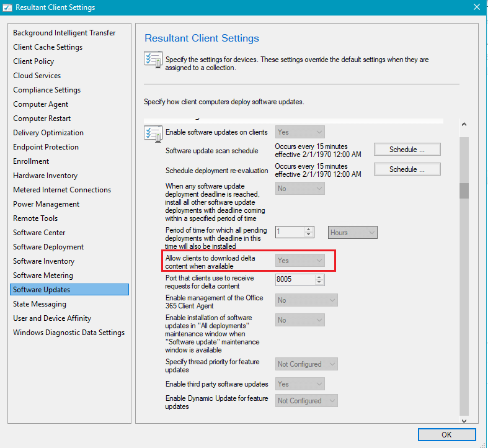This screenshot has height=448, width=488.
Task: Click Schedule for deployment re-evaluation
Action: pyautogui.click(x=407, y=169)
